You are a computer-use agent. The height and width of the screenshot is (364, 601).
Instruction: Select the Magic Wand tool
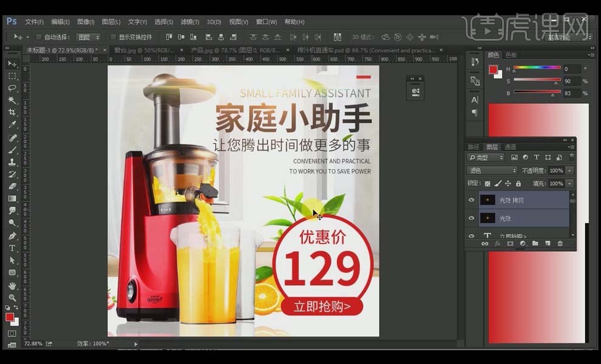(12, 100)
